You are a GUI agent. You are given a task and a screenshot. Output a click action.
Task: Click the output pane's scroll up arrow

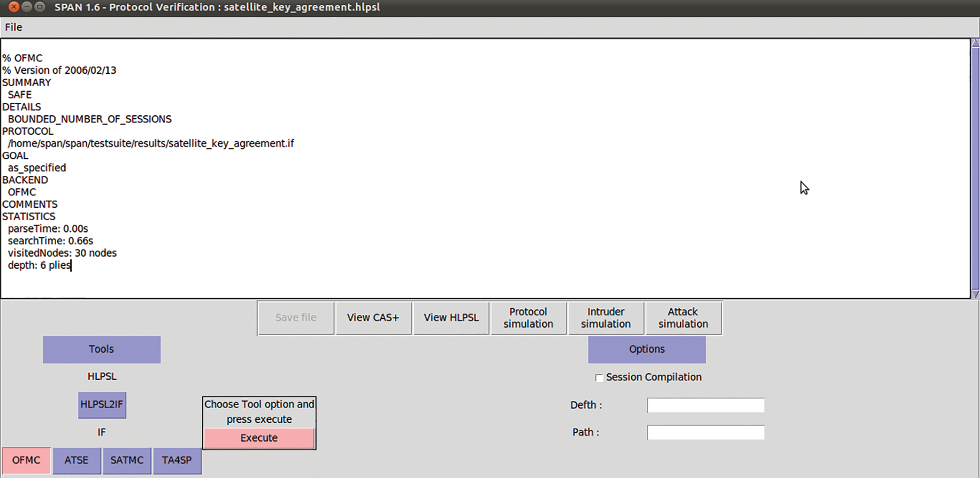975,43
